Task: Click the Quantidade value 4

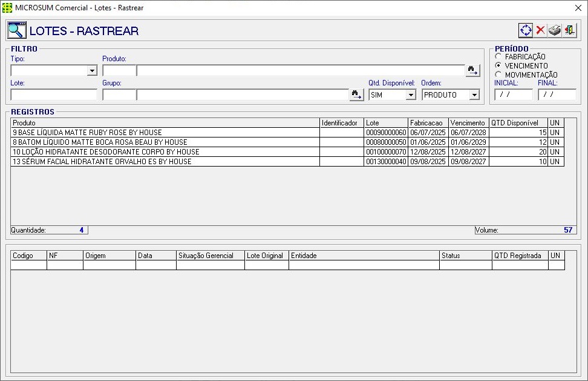Action: (82, 230)
